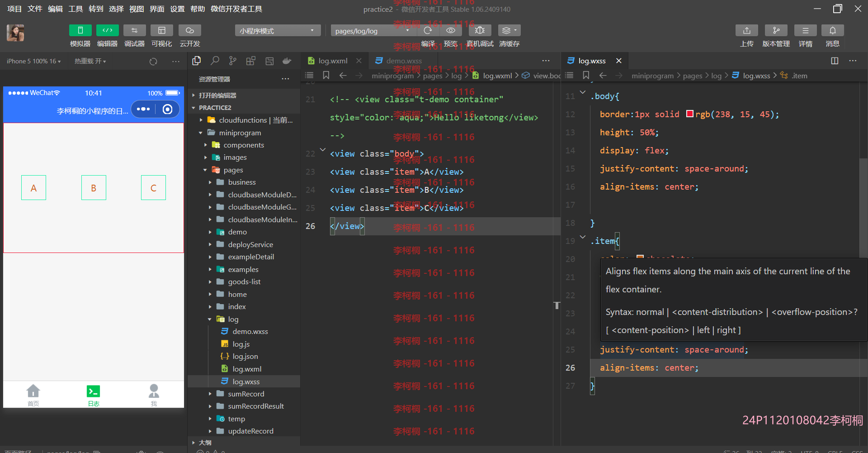Open the extensions icon in sidebar
Image resolution: width=868 pixels, height=453 pixels.
click(251, 61)
